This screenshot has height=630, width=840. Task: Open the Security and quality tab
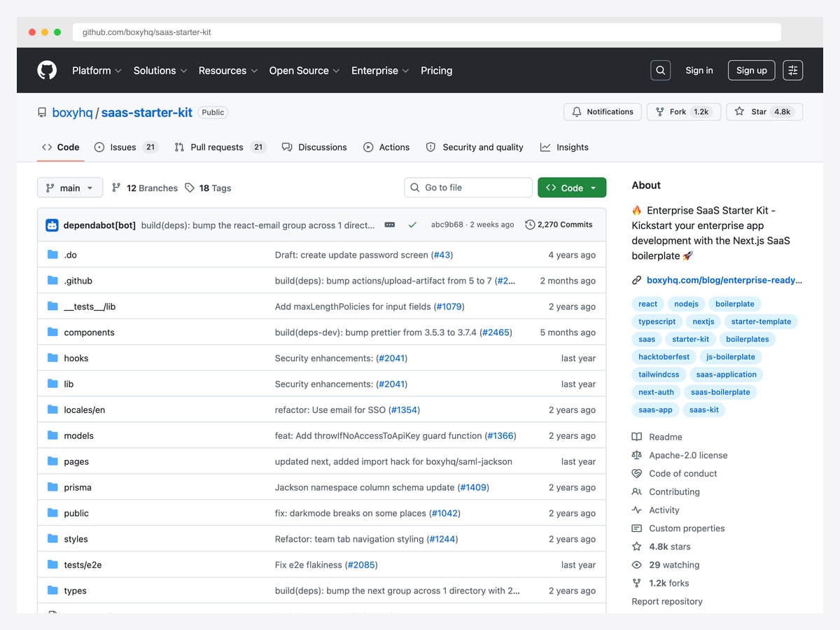475,147
